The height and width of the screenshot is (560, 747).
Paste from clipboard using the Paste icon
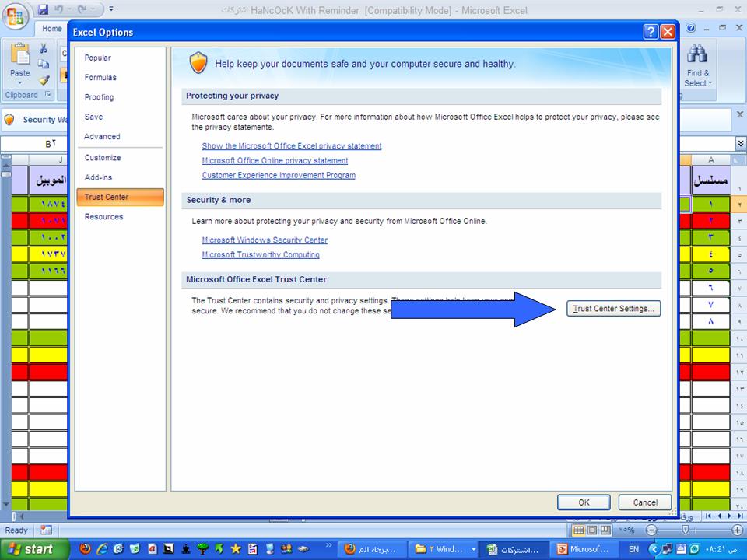(x=20, y=54)
